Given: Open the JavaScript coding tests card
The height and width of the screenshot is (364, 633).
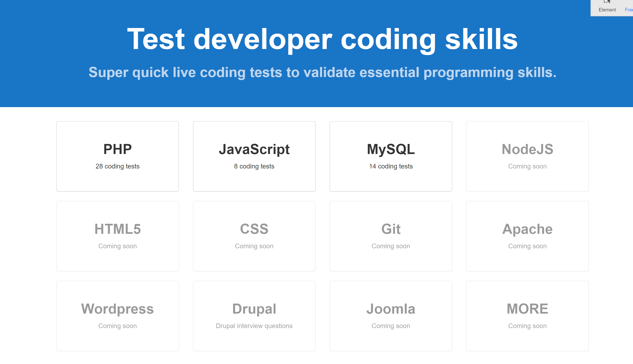Looking at the screenshot, I should pos(254,157).
